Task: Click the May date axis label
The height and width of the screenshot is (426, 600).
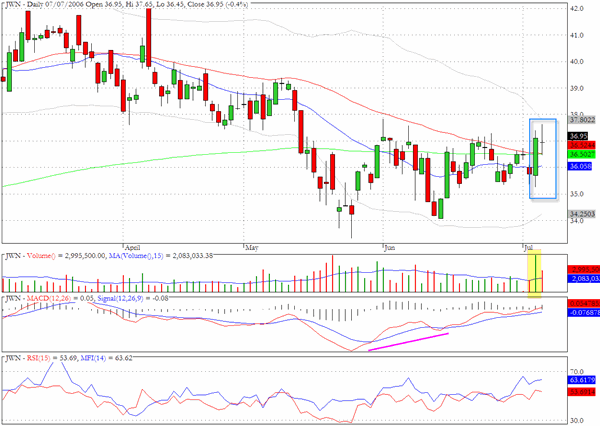Action: coord(251,248)
